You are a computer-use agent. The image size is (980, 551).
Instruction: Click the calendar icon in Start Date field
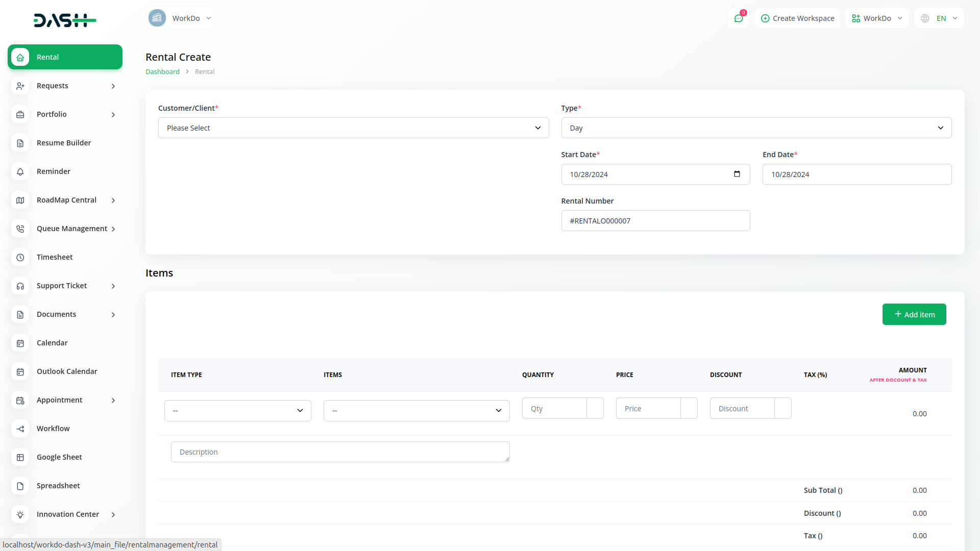(737, 174)
